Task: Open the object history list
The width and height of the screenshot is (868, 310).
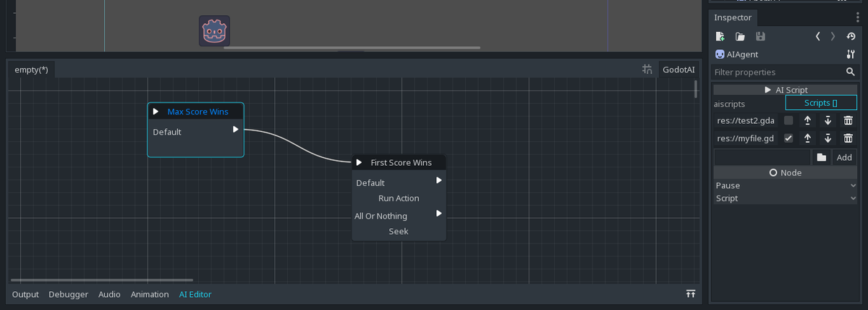Action: pos(851,36)
